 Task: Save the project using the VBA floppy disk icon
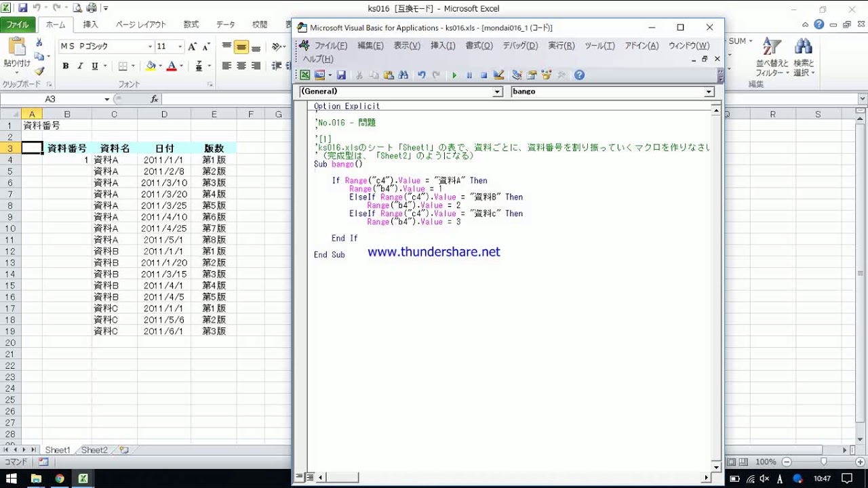click(x=341, y=75)
